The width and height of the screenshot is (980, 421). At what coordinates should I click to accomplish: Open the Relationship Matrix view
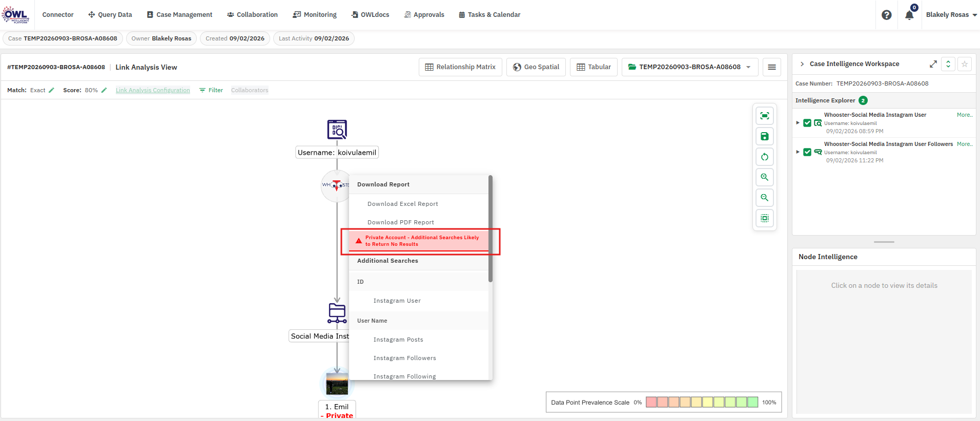(x=460, y=67)
